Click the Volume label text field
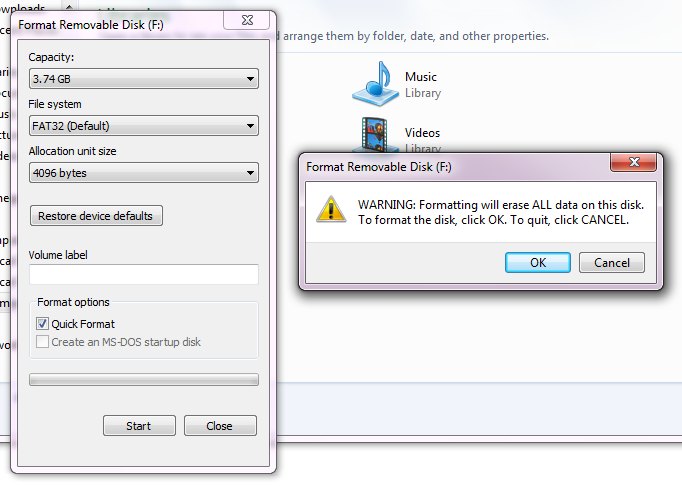 (x=143, y=274)
